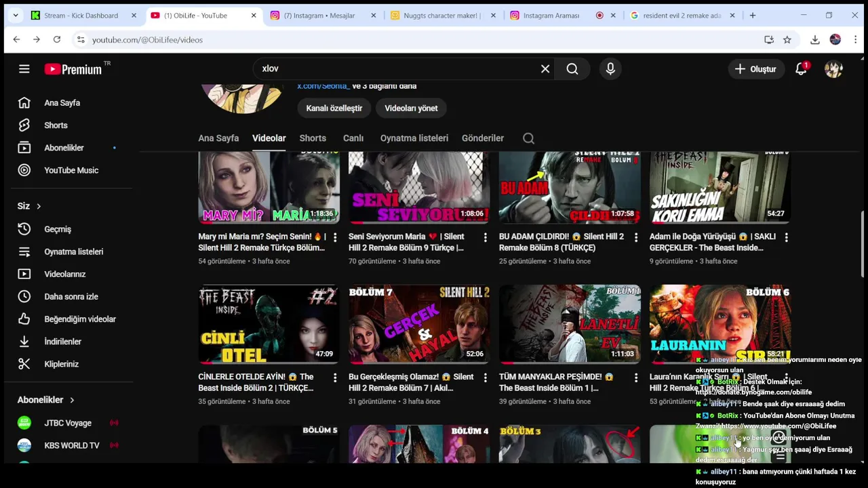The image size is (868, 488).
Task: Search within channel using magnifier icon
Action: (x=529, y=138)
